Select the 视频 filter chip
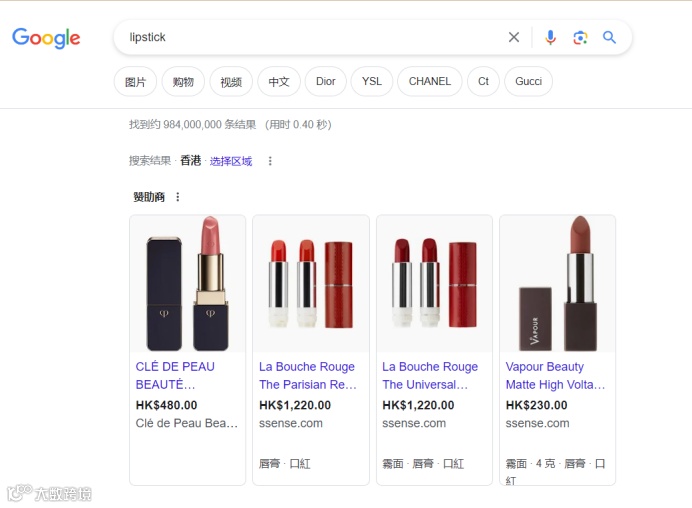This screenshot has height=508, width=692. [231, 81]
